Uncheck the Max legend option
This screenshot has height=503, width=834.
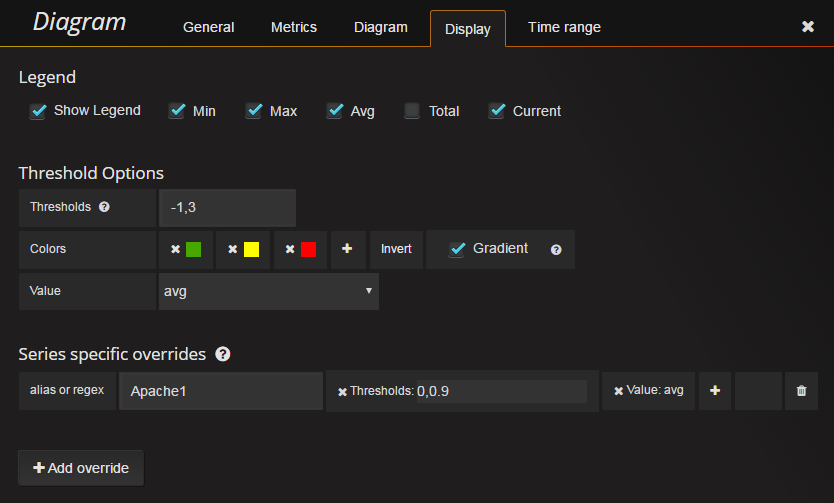point(254,111)
